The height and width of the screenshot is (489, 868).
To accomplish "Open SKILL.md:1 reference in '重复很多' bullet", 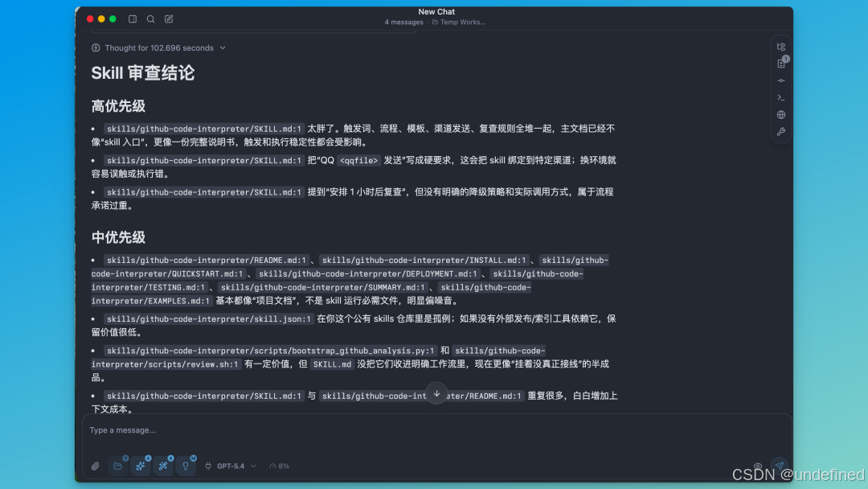I will pyautogui.click(x=204, y=396).
